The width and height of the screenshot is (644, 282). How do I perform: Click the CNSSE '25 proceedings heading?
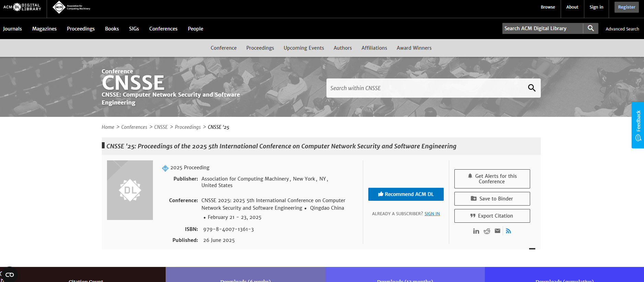pyautogui.click(x=281, y=146)
